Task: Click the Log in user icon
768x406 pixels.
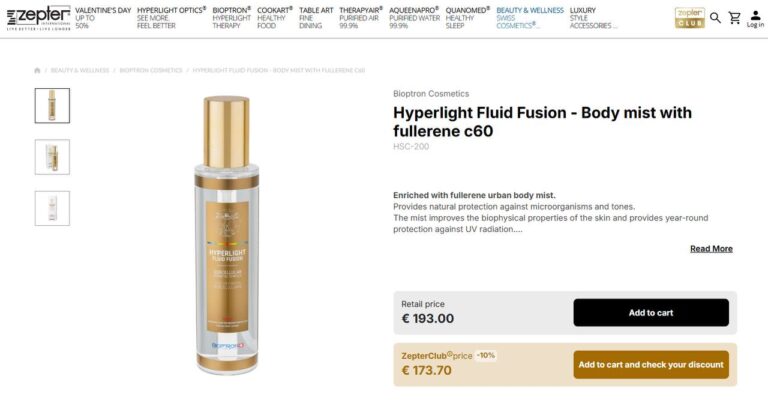Action: [755, 19]
